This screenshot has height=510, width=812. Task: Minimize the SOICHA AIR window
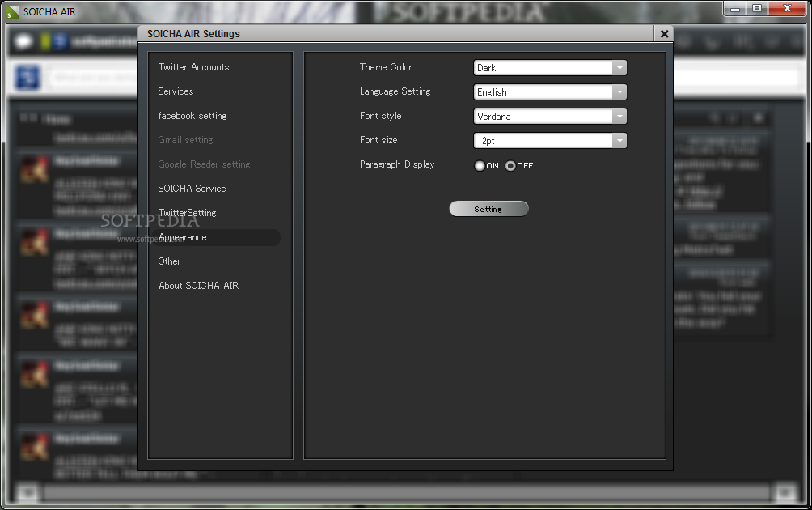click(x=735, y=9)
